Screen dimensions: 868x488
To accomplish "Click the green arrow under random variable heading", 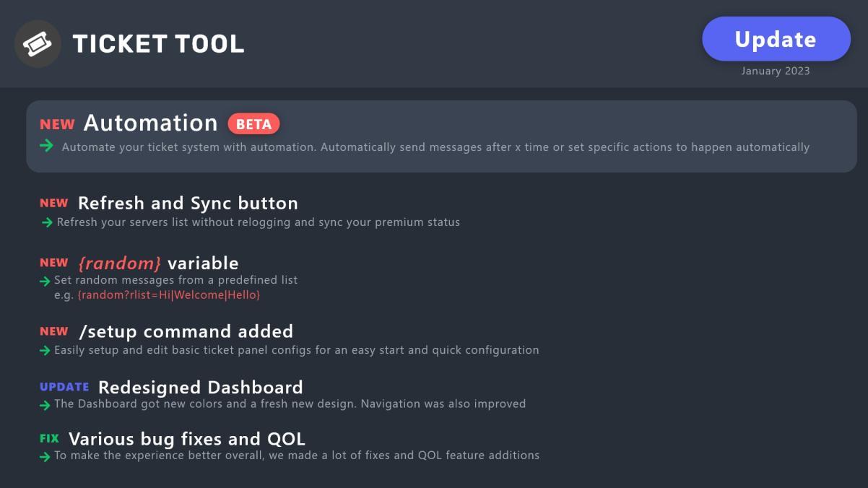I will point(45,281).
